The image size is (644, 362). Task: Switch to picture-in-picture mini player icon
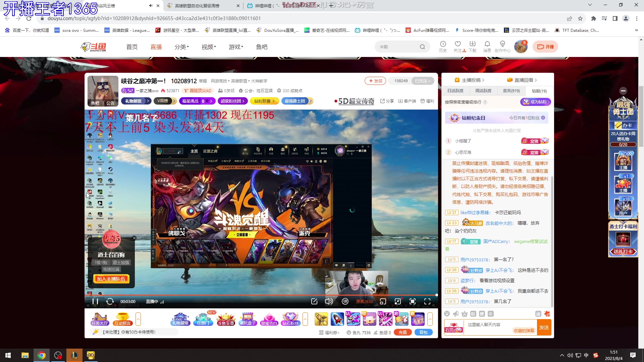pyautogui.click(x=383, y=301)
